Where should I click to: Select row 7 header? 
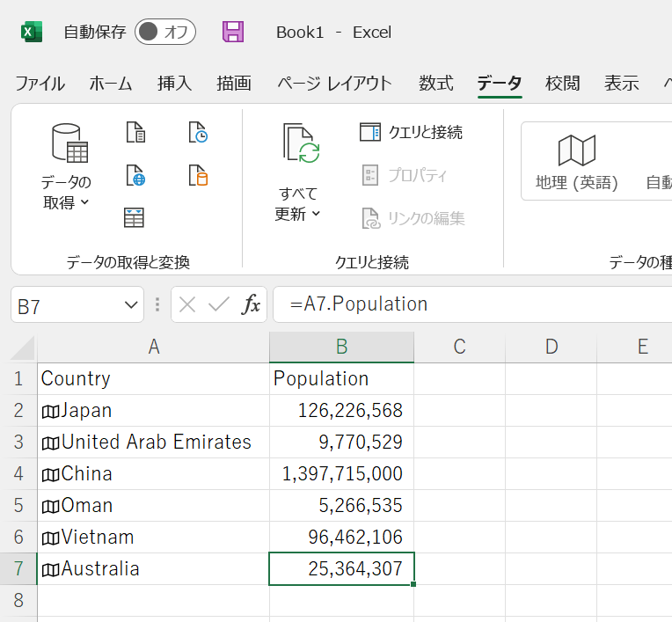(18, 569)
